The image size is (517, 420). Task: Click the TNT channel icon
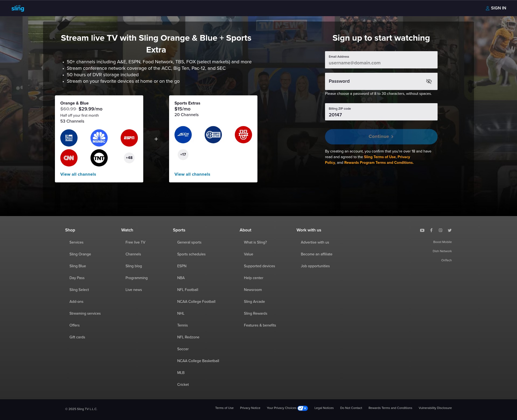tap(99, 158)
